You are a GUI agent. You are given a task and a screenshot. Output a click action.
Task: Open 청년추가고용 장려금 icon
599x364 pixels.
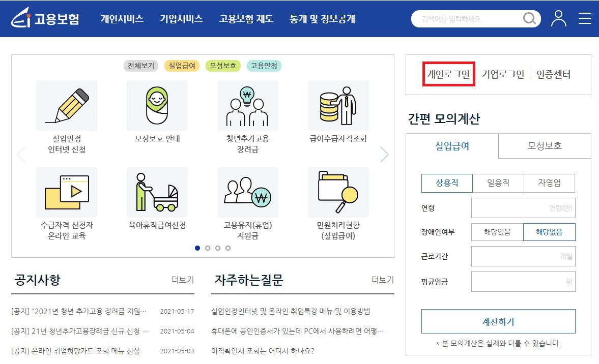tap(247, 106)
